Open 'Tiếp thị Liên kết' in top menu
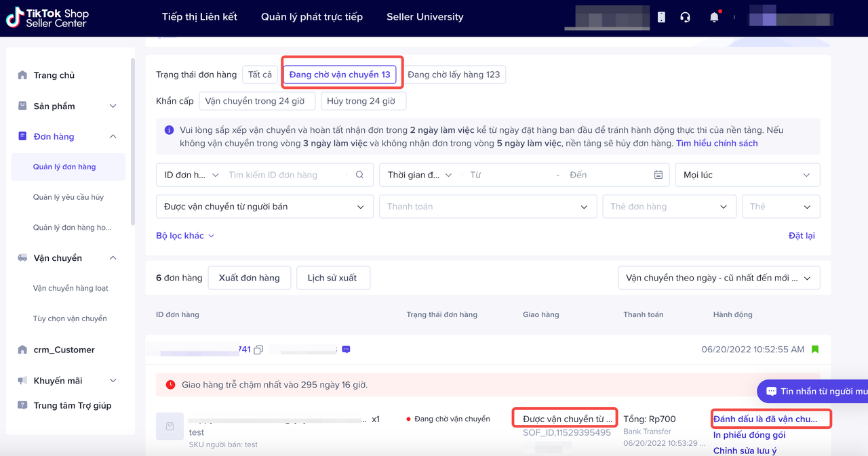The width and height of the screenshot is (868, 456). click(199, 17)
